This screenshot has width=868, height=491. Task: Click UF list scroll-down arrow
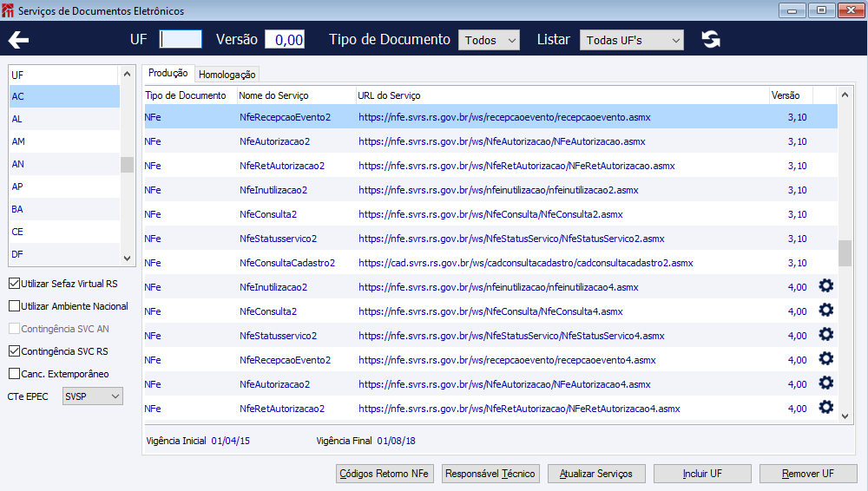pos(128,258)
